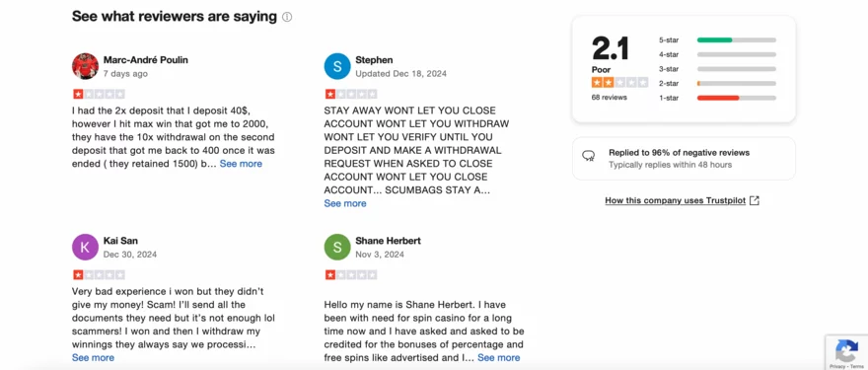Expand Marc-André Poulin's review with See more
Image resolution: width=868 pixels, height=370 pixels.
[x=241, y=164]
